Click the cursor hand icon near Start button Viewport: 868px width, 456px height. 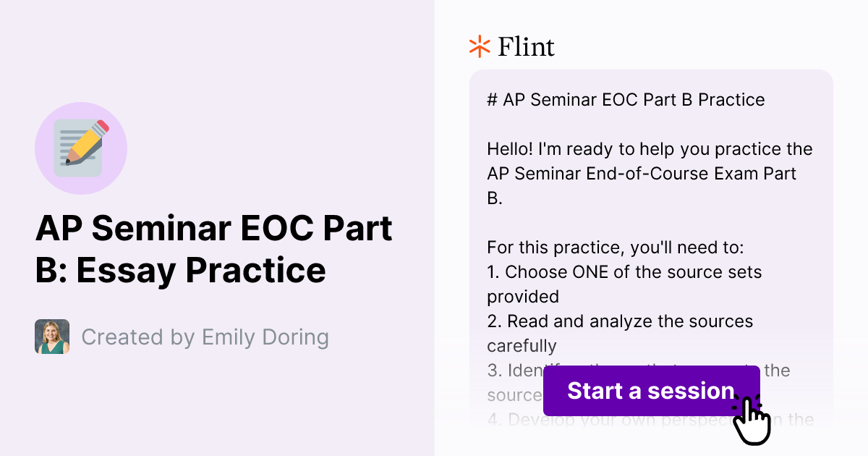click(752, 420)
